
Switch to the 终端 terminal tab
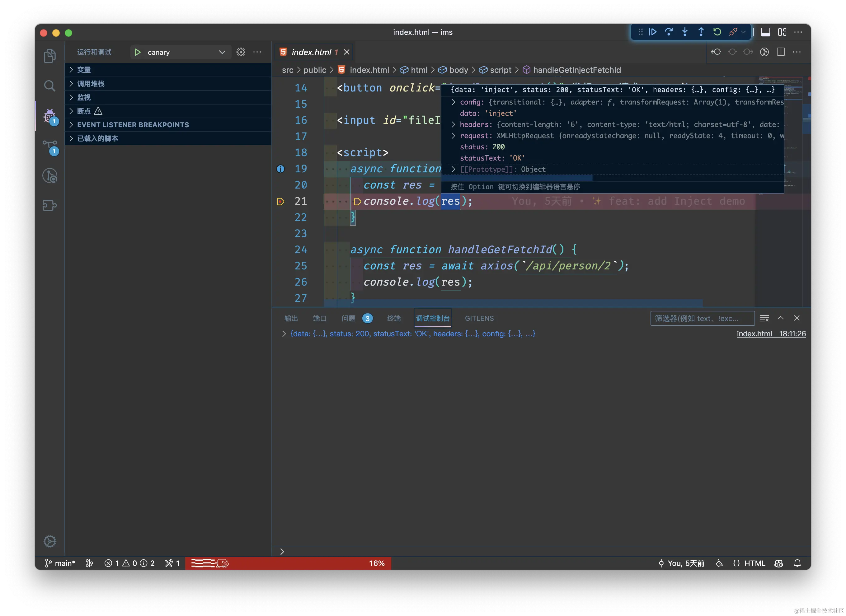point(393,319)
